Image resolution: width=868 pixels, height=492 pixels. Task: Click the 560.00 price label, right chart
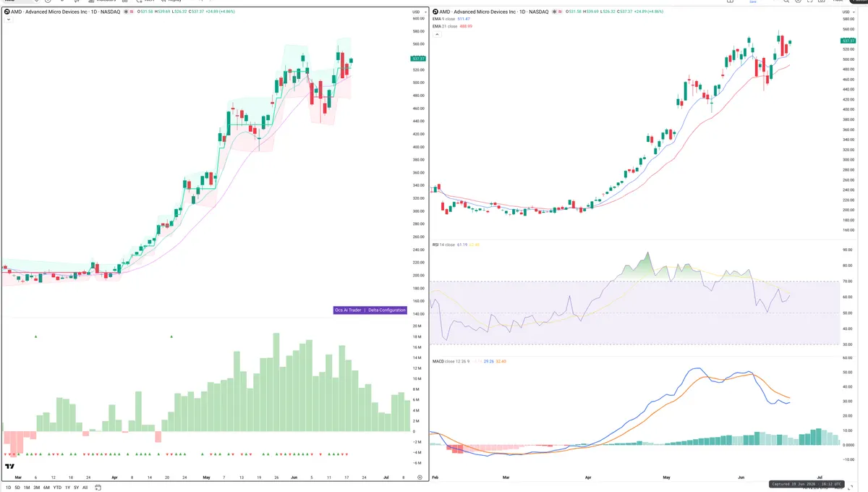(x=848, y=30)
